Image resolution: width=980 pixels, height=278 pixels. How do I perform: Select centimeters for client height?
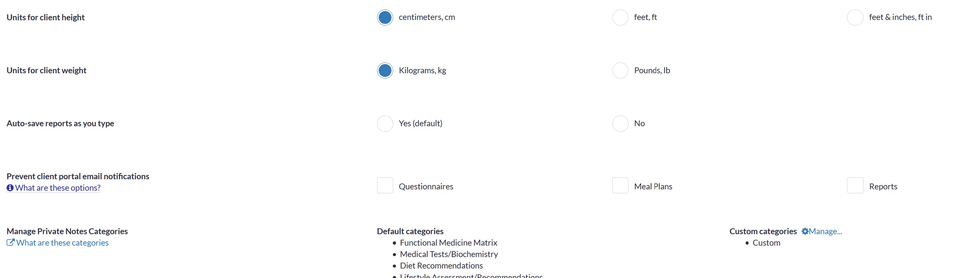point(385,17)
